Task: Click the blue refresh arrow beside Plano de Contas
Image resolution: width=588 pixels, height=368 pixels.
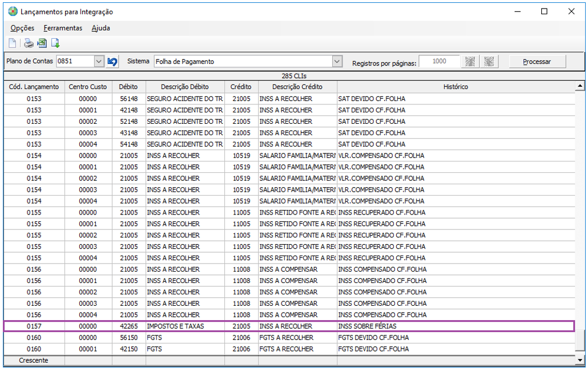Action: [x=112, y=62]
